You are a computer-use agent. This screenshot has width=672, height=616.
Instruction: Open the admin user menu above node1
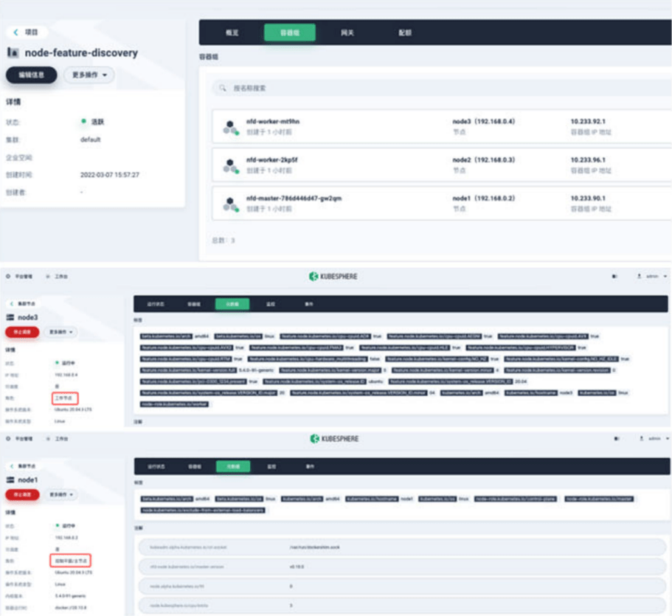[x=652, y=439]
